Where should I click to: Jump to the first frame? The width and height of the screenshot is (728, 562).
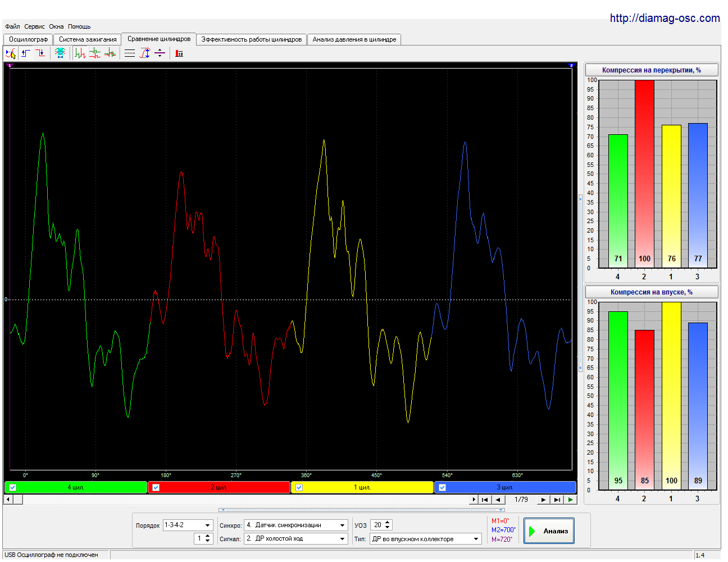[x=485, y=499]
